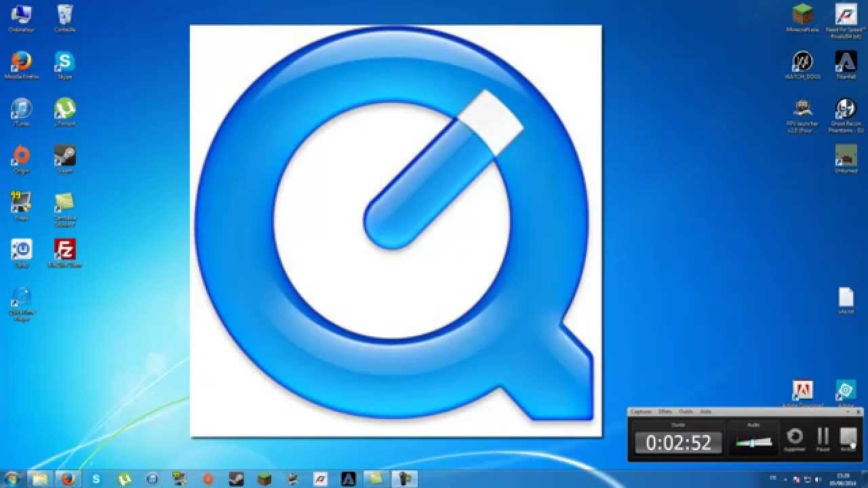Screen dimensions: 868x488
Task: Open the iTunes desktop shortcut
Action: click(21, 112)
